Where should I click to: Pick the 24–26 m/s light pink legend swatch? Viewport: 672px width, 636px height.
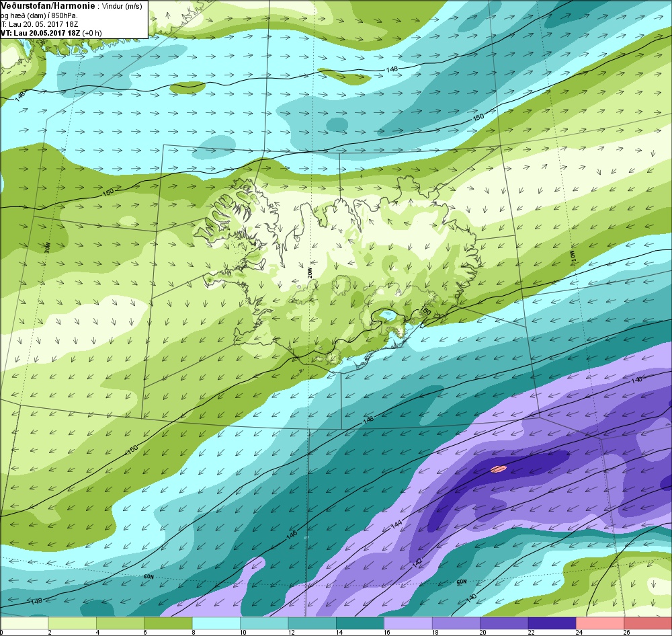[x=600, y=623]
